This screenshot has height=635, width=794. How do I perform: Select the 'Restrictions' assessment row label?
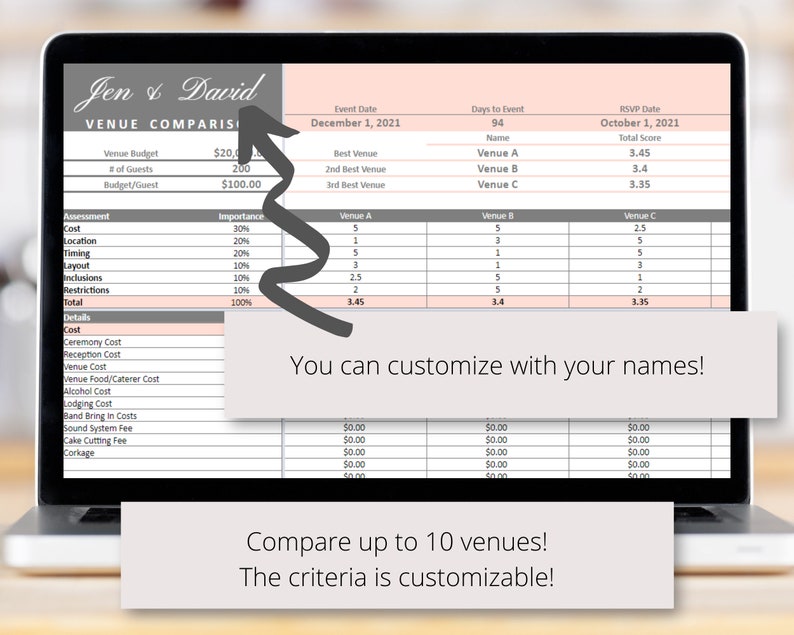[x=86, y=290]
